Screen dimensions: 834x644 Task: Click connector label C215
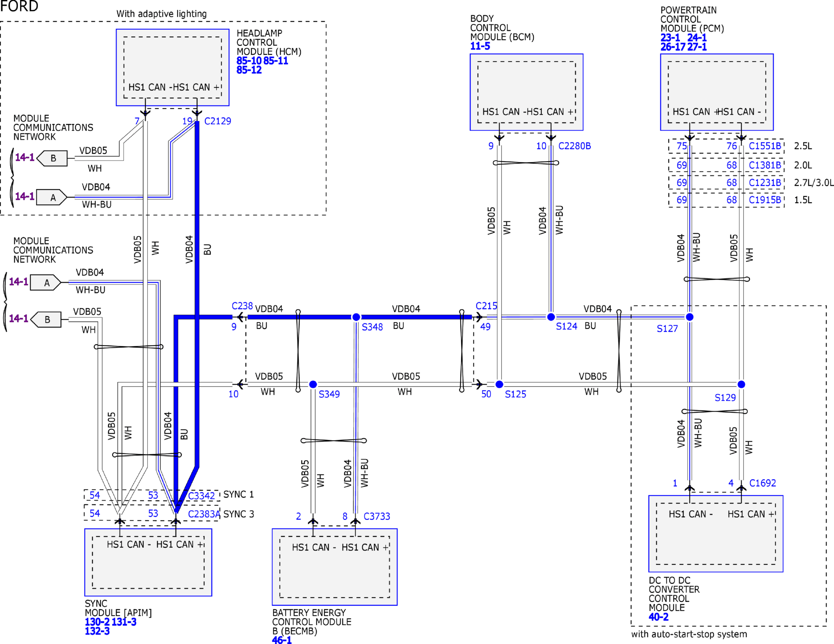(x=486, y=306)
